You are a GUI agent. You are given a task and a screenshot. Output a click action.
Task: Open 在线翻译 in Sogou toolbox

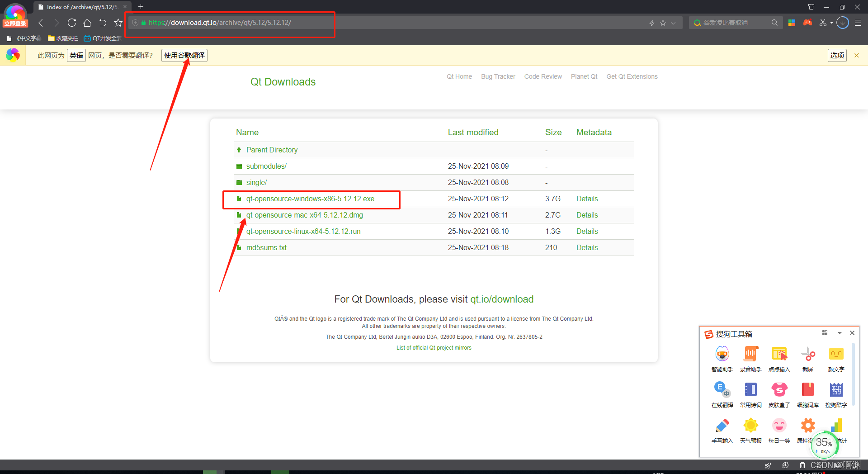(x=722, y=395)
